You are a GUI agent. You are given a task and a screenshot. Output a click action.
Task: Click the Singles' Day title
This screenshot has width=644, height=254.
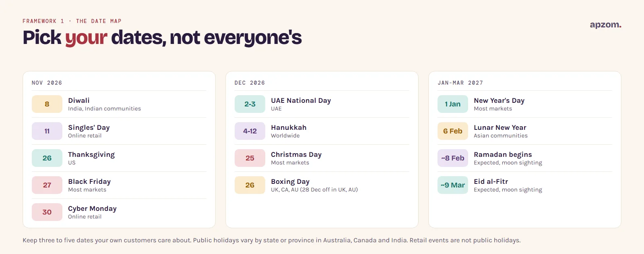[x=89, y=127]
